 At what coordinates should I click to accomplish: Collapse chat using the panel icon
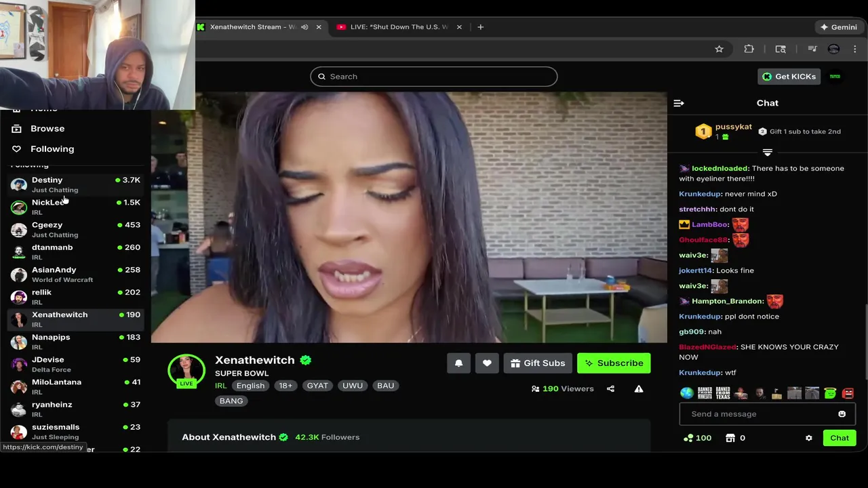679,103
